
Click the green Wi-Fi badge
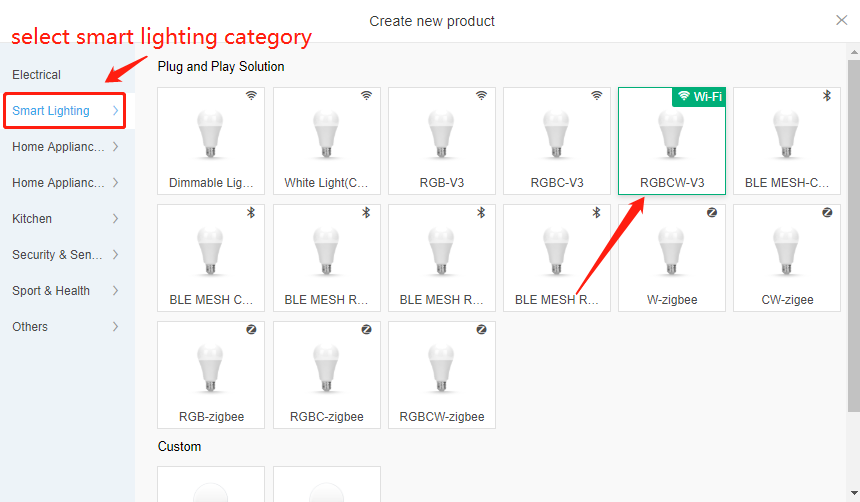click(699, 97)
